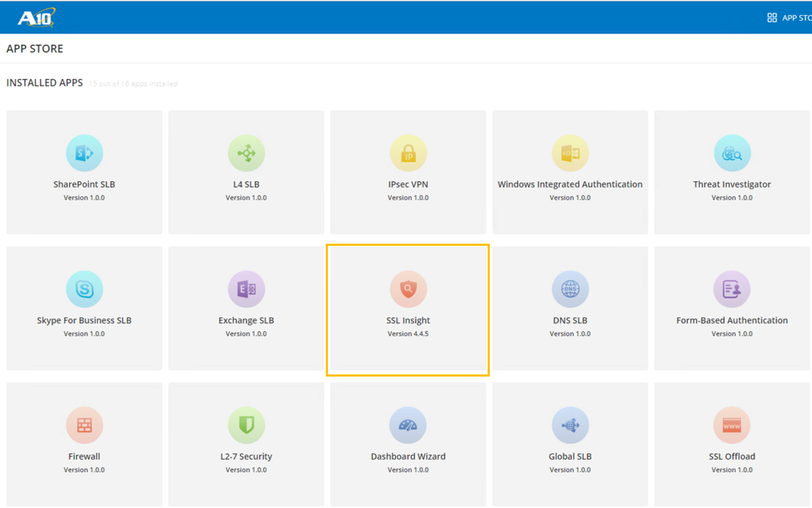Click Version 1.0.0 under Exchange SLB
812x508 pixels.
(x=246, y=334)
